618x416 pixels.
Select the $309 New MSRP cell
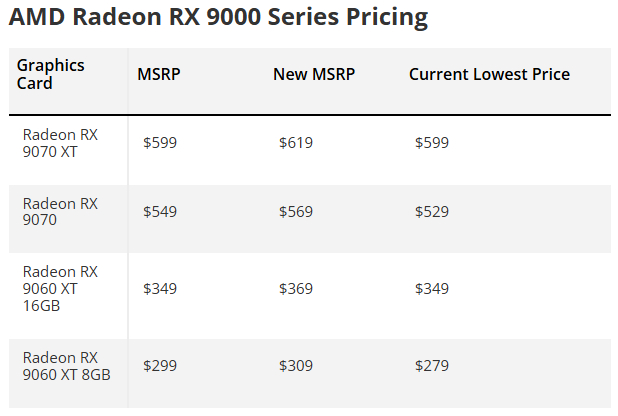pos(296,366)
